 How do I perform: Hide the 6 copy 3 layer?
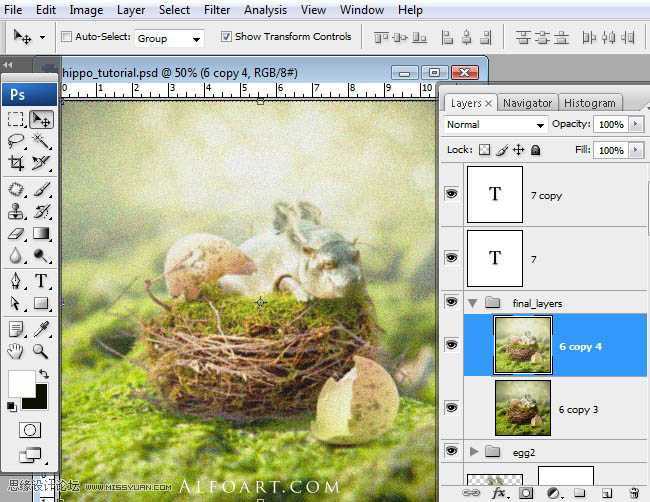coord(451,407)
